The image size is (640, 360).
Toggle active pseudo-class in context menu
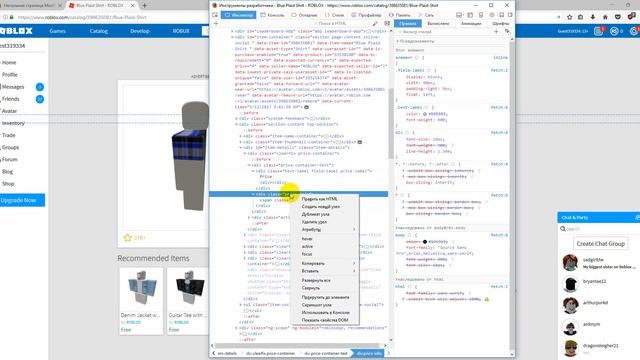[x=324, y=247]
